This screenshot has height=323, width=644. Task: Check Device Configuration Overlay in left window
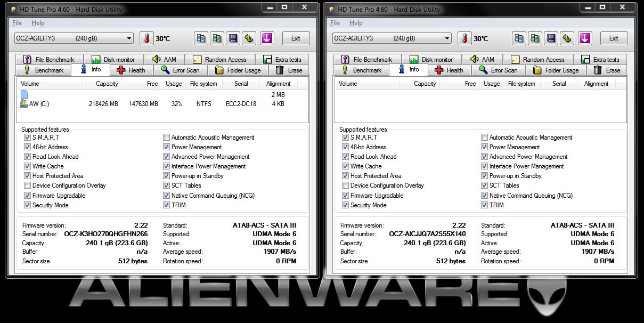[27, 185]
